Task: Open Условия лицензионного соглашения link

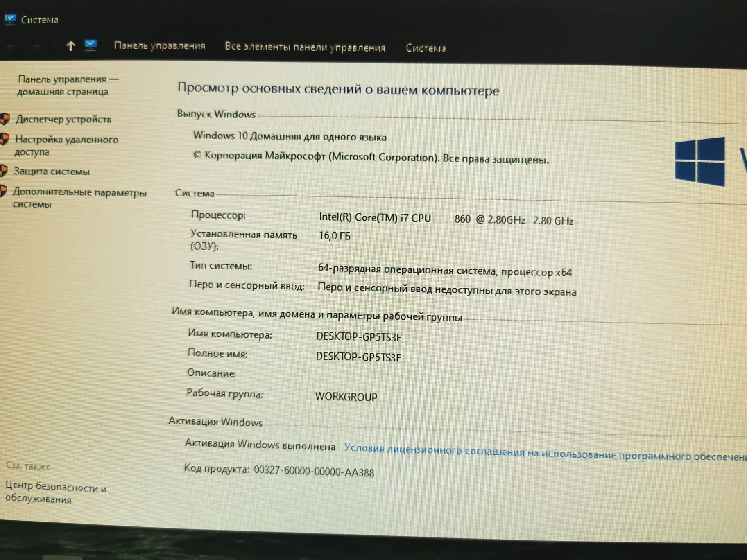Action: pyautogui.click(x=546, y=452)
